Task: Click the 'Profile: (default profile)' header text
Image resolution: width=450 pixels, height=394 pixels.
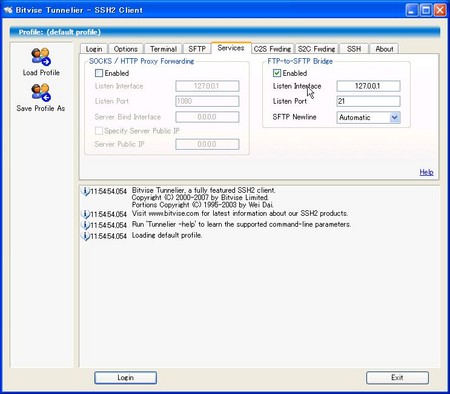Action: [x=60, y=32]
